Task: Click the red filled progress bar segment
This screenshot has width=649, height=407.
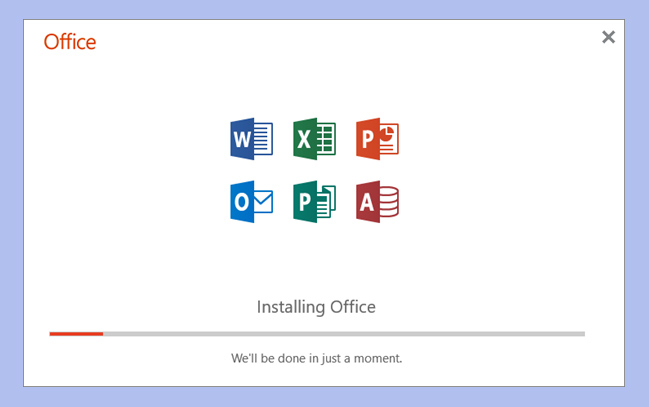Action: [76, 333]
